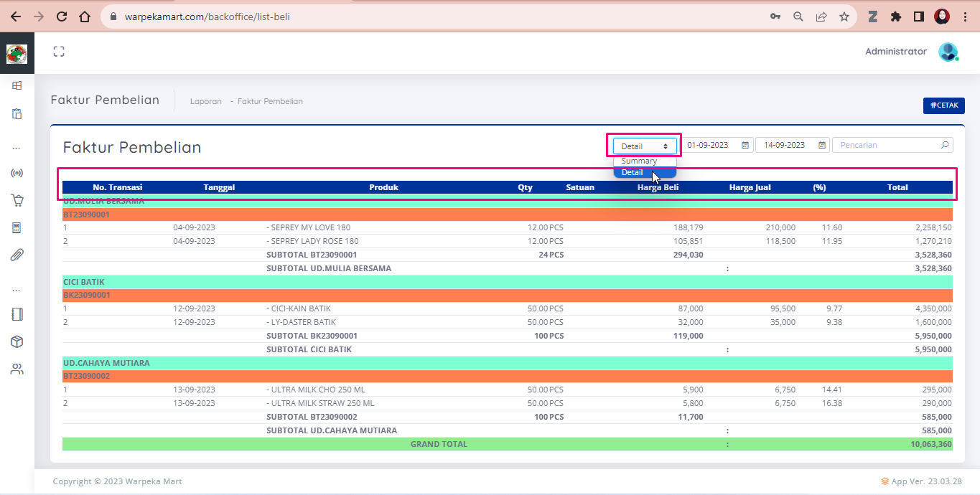Open the end date calendar picker icon
Image resolution: width=980 pixels, height=495 pixels.
point(822,145)
